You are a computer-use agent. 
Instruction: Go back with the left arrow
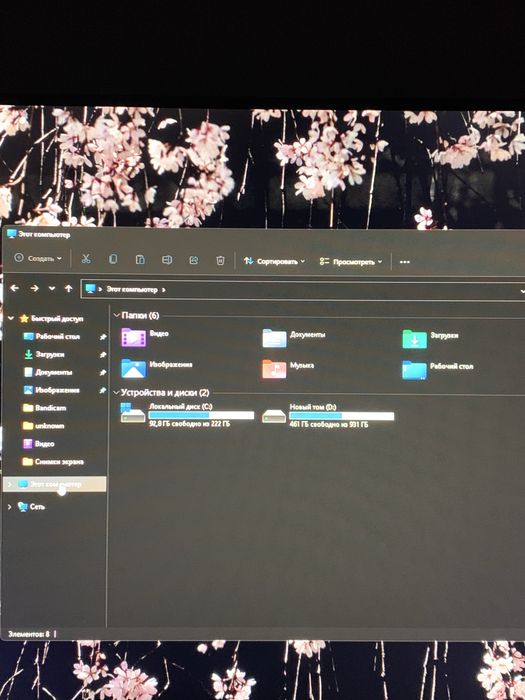14,288
